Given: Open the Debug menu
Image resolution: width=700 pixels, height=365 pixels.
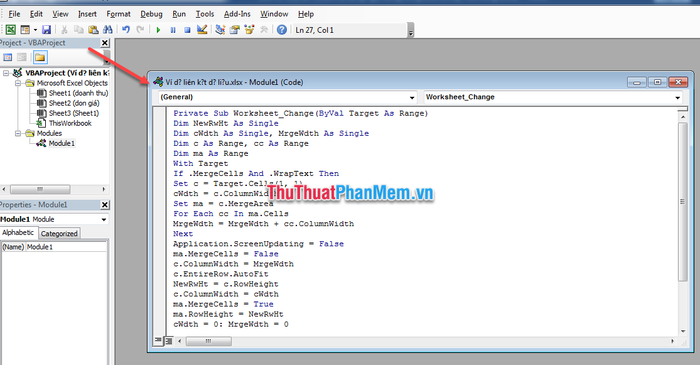Looking at the screenshot, I should click(151, 14).
